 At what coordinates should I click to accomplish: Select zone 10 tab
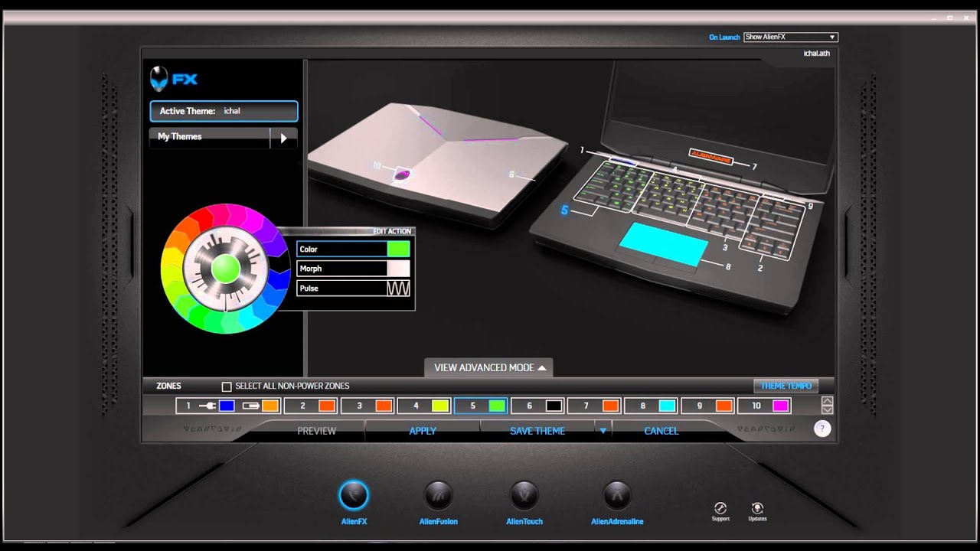[x=765, y=406]
